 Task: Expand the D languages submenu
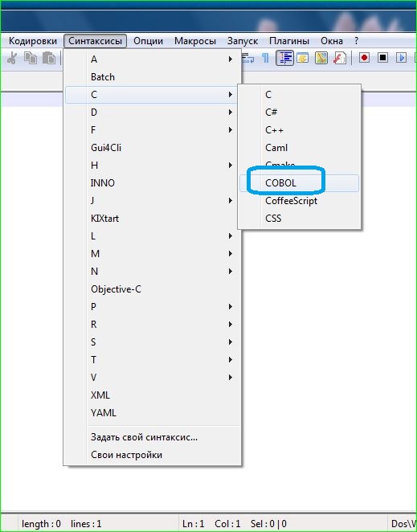point(153,113)
